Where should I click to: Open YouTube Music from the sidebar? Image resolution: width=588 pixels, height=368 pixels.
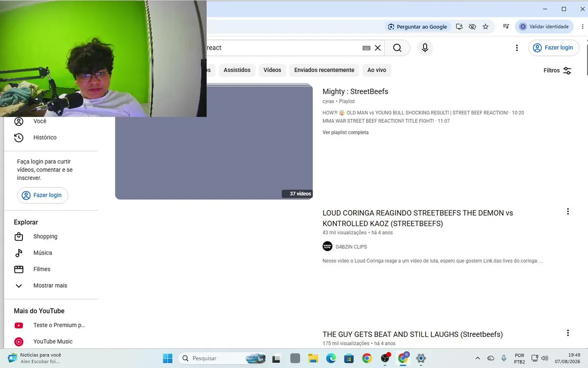coord(52,341)
